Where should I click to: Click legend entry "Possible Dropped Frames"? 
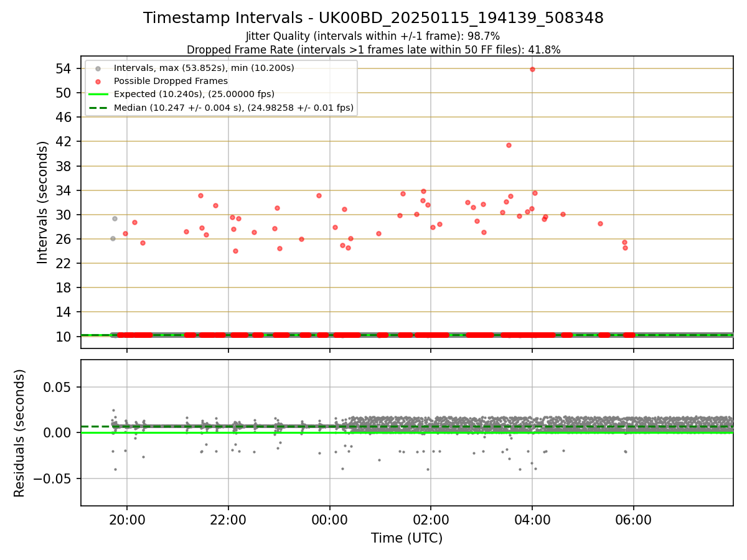click(x=171, y=81)
